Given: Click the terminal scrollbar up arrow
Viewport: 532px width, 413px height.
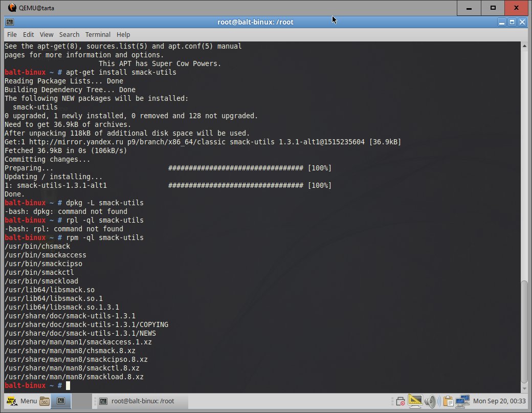Looking at the screenshot, I should tap(524, 46).
